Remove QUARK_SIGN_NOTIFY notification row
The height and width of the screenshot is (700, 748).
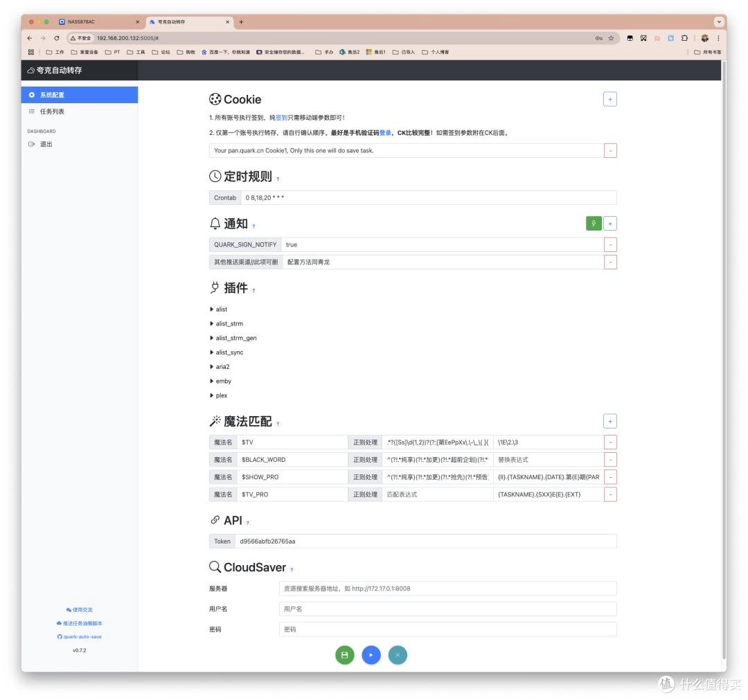(x=610, y=244)
